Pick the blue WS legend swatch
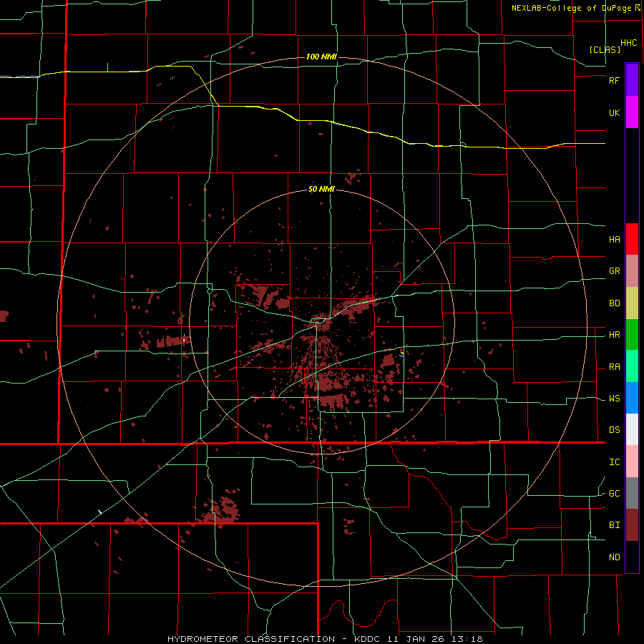 point(632,398)
